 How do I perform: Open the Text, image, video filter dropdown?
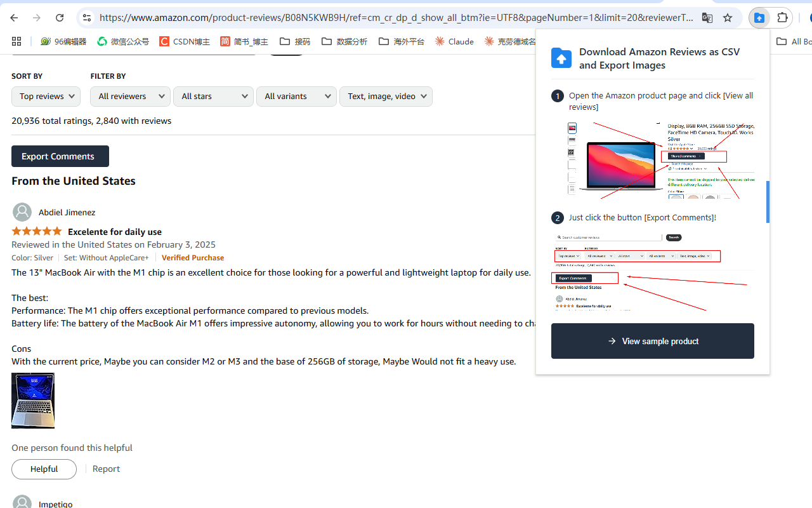[x=386, y=97]
